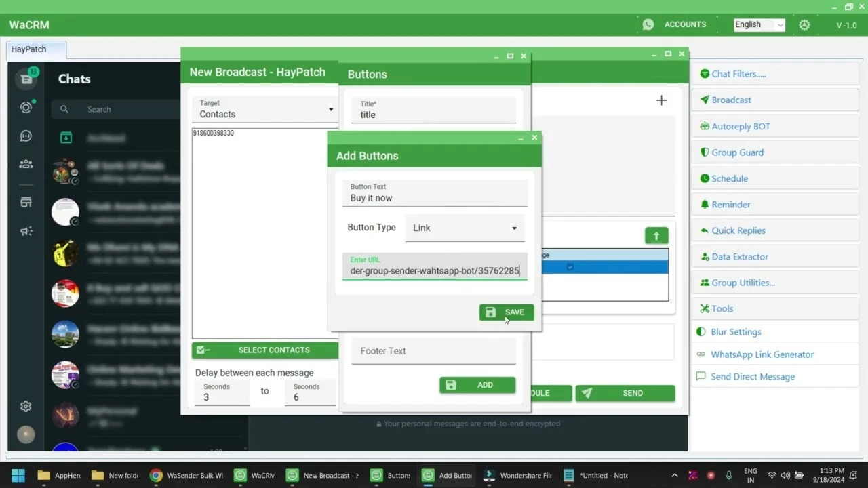Set maximum delay Seconds value 6
This screenshot has width=868, height=488.
pos(311,392)
